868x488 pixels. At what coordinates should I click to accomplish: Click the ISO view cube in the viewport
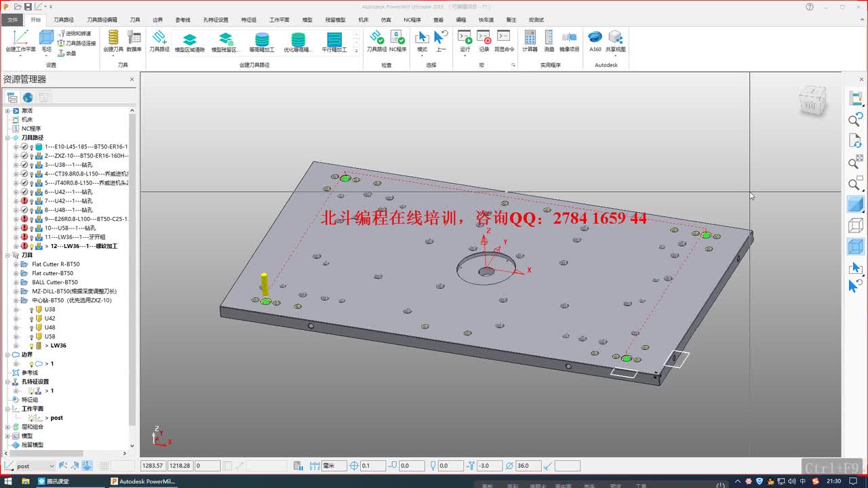812,102
